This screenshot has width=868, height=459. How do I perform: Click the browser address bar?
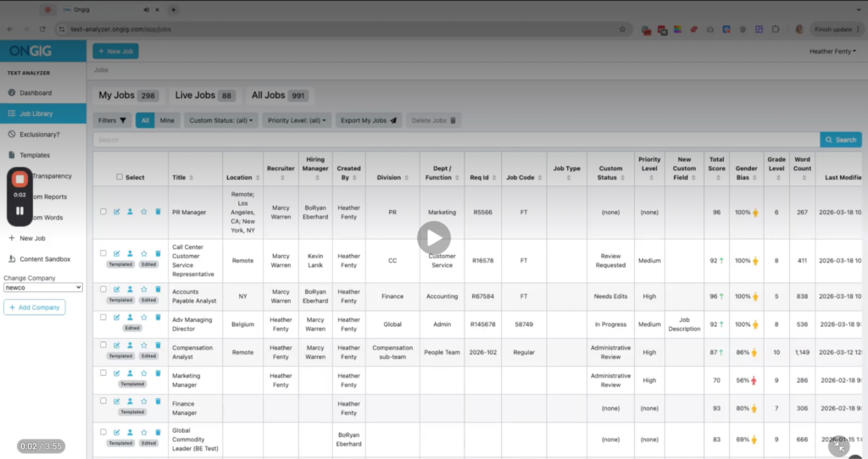[x=343, y=30]
